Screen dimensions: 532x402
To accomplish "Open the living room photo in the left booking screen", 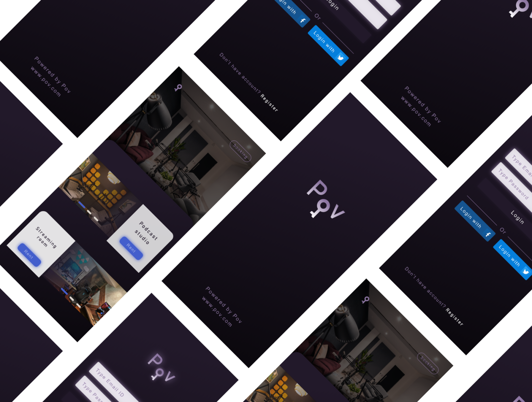I will pyautogui.click(x=186, y=144).
